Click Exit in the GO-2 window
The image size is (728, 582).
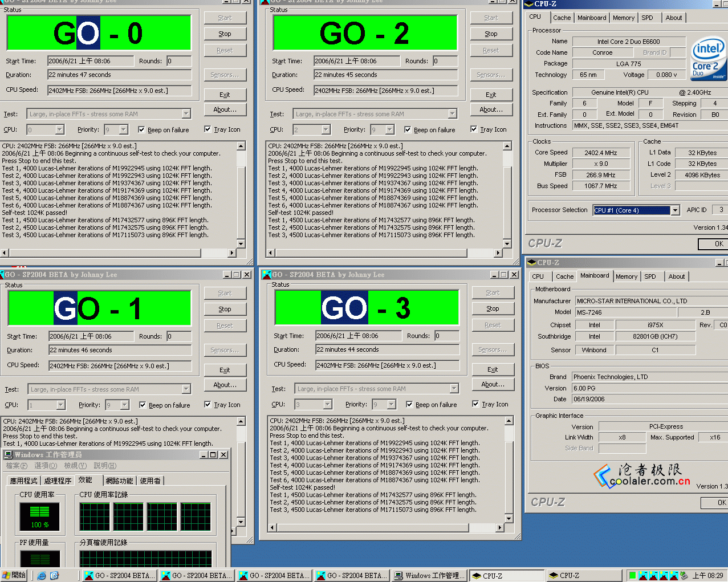(491, 95)
